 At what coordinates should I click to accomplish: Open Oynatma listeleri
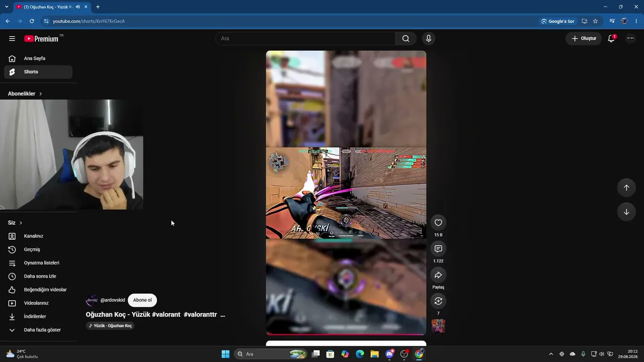(38, 263)
